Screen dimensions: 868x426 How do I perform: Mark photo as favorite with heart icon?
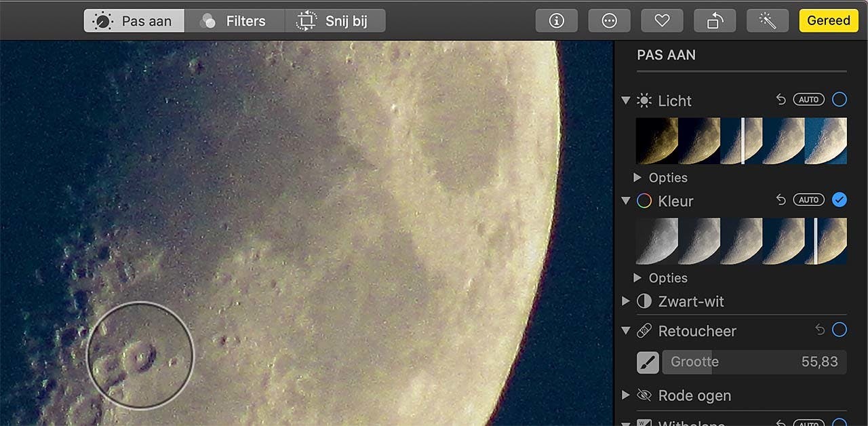(x=663, y=21)
